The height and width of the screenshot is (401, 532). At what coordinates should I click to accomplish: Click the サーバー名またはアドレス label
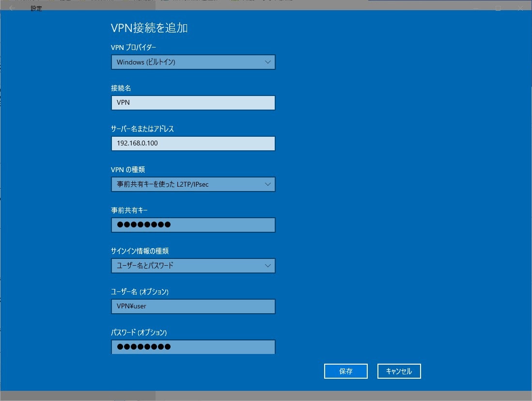pos(142,129)
